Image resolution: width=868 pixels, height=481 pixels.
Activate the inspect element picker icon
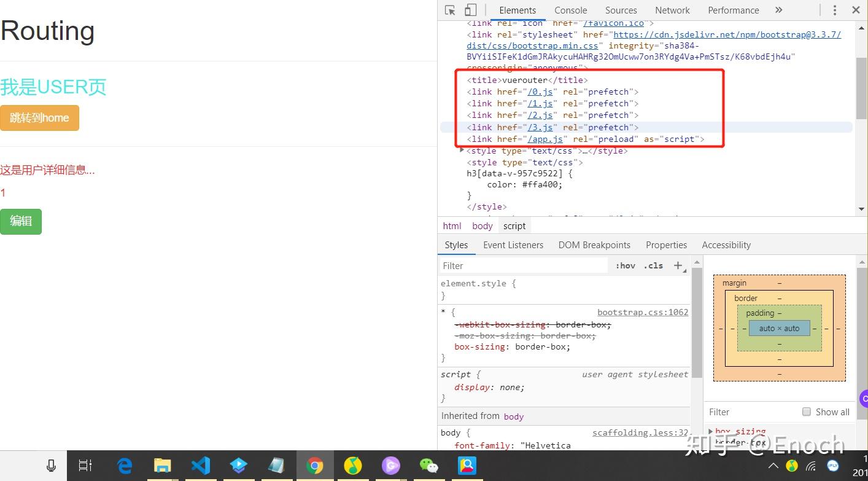(x=450, y=10)
